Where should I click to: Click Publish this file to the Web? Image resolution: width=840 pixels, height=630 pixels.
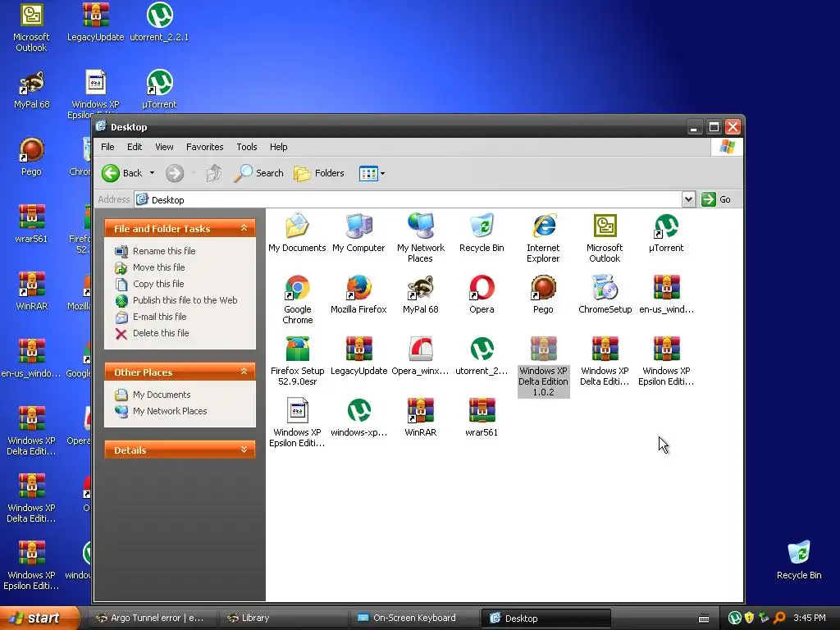coord(185,300)
